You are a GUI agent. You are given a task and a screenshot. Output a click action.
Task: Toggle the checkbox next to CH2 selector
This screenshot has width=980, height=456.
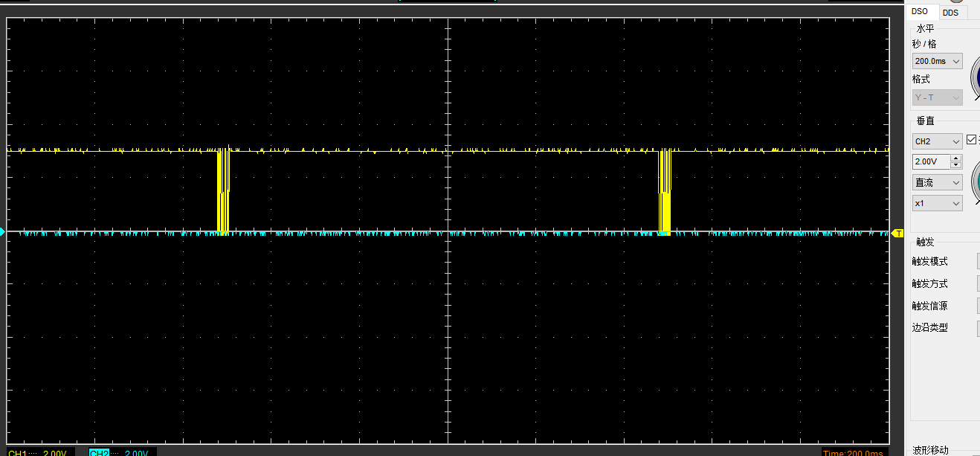pyautogui.click(x=971, y=140)
